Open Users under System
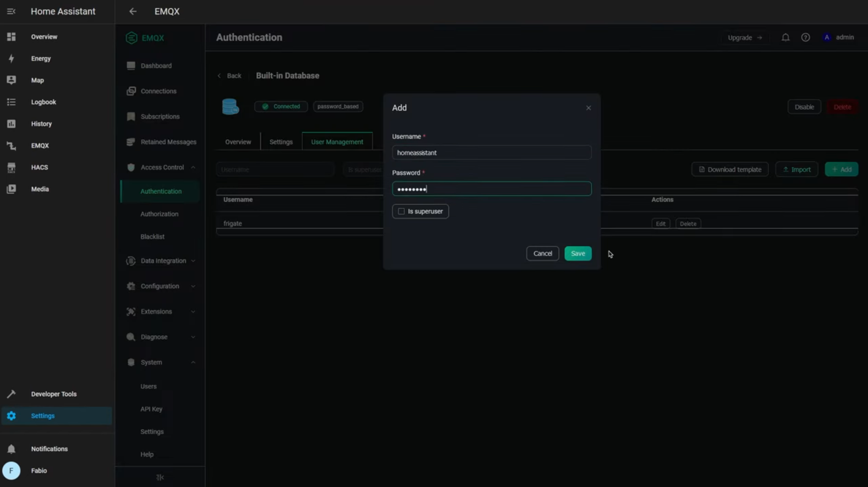Viewport: 868px width, 487px height. click(x=148, y=386)
